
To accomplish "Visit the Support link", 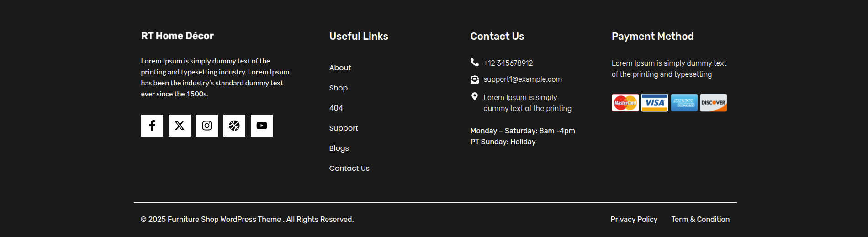I will [344, 128].
